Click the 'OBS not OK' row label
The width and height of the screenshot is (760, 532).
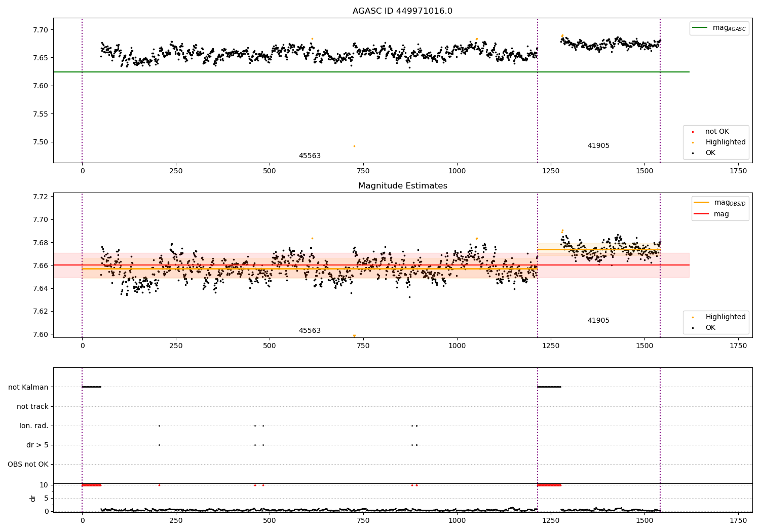(x=28, y=464)
